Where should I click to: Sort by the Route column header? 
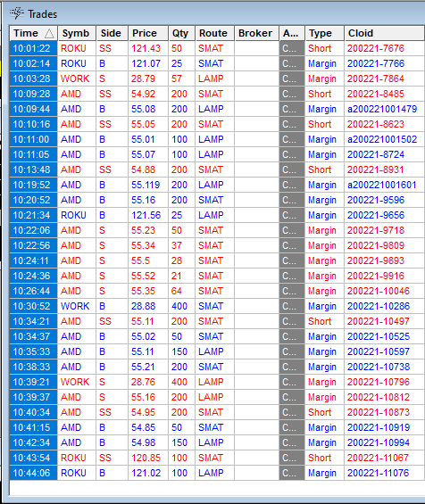pyautogui.click(x=214, y=33)
